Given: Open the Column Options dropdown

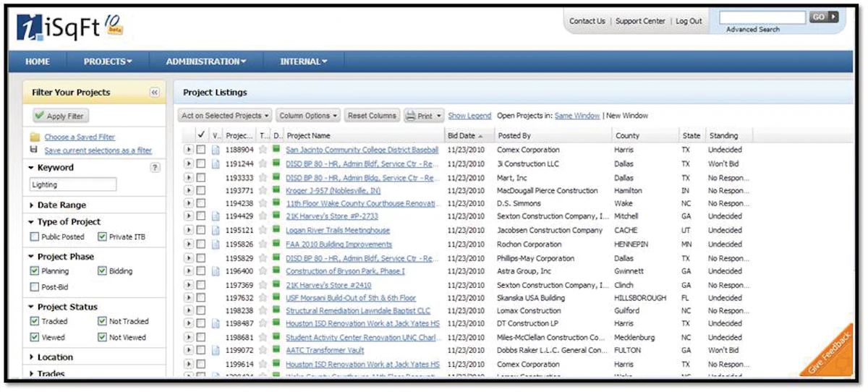Looking at the screenshot, I should (x=308, y=116).
